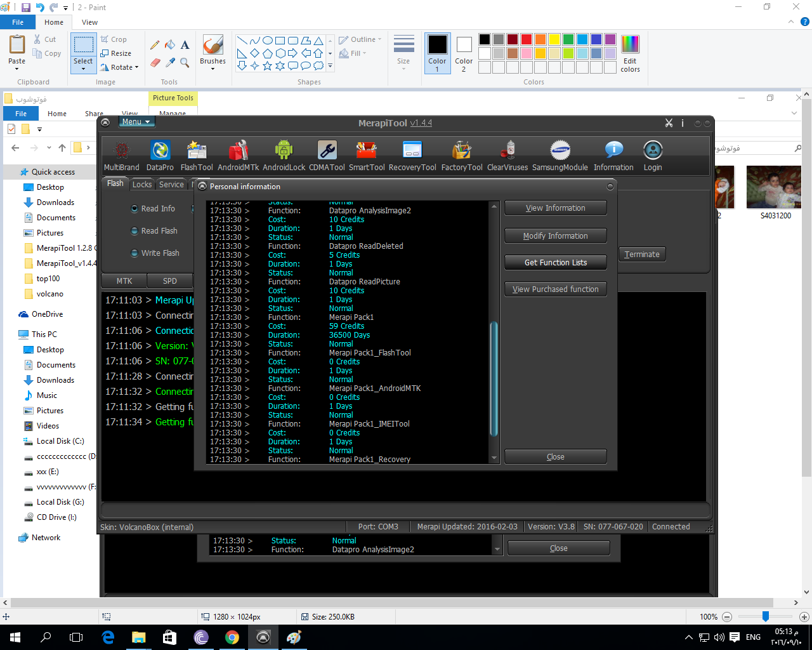Select the MTK tab
The image size is (812, 650).
pos(124,281)
